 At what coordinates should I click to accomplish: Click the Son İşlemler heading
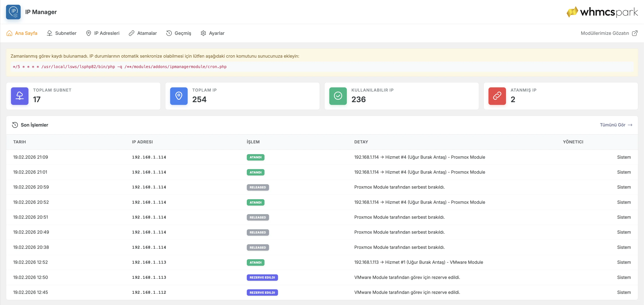(x=34, y=125)
